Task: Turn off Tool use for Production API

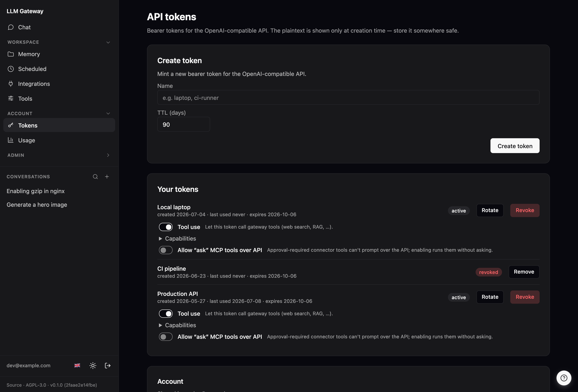Action: [166, 314]
